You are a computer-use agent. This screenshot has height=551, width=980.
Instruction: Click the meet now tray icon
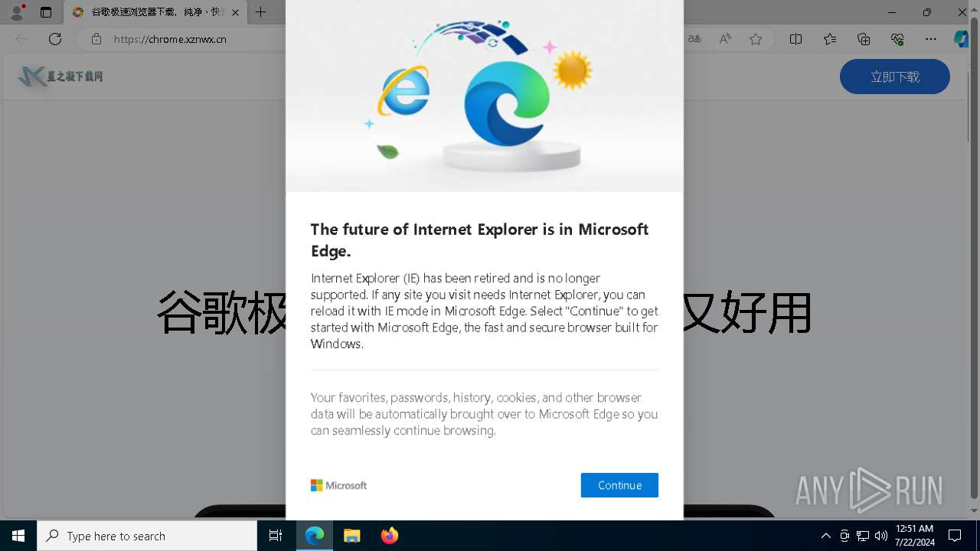coord(844,536)
